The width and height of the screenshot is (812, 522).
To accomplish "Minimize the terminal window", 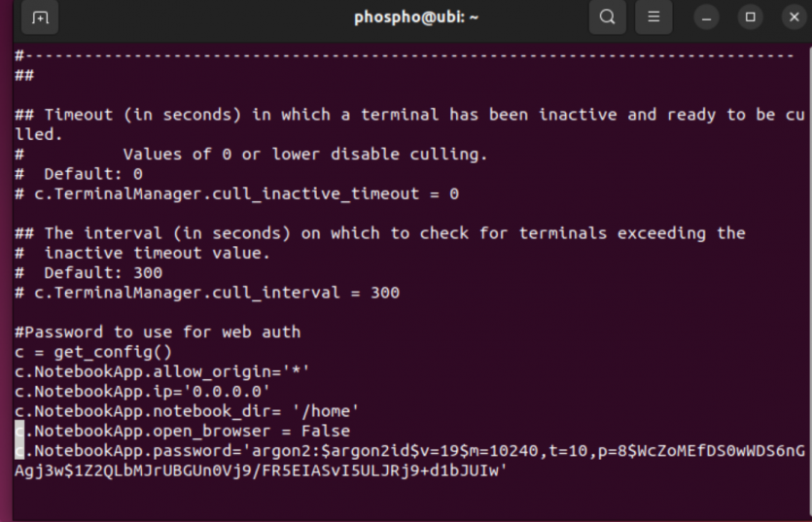I will pyautogui.click(x=706, y=17).
